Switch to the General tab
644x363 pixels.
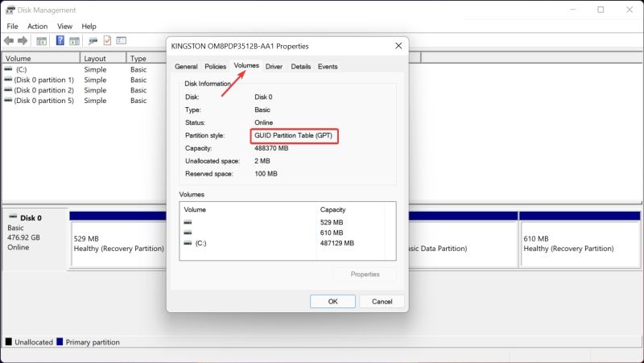[x=186, y=67]
